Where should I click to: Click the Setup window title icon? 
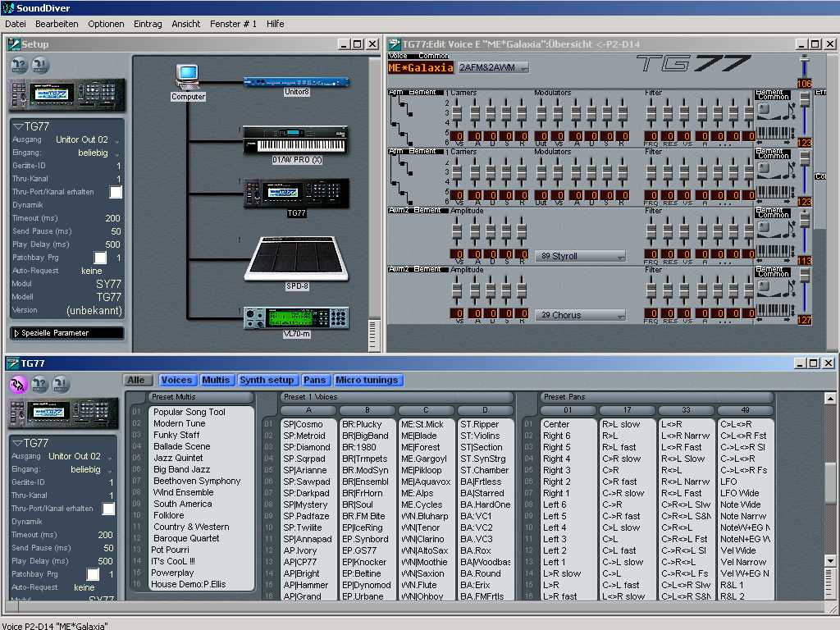click(x=13, y=44)
